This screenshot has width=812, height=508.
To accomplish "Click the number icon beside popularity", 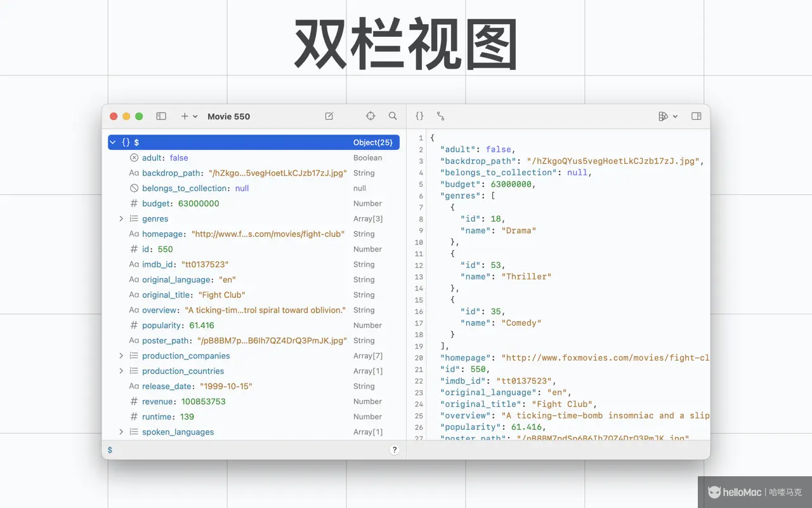I will coord(134,325).
